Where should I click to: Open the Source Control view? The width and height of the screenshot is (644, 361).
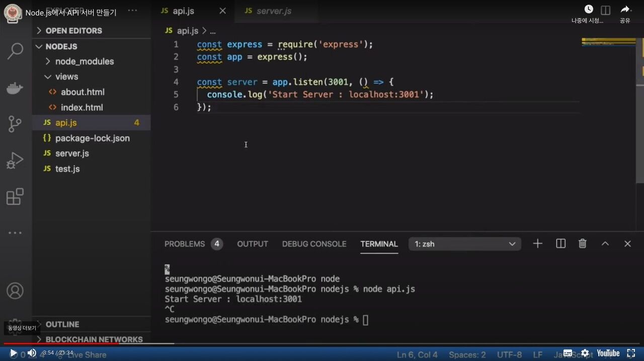pyautogui.click(x=15, y=124)
